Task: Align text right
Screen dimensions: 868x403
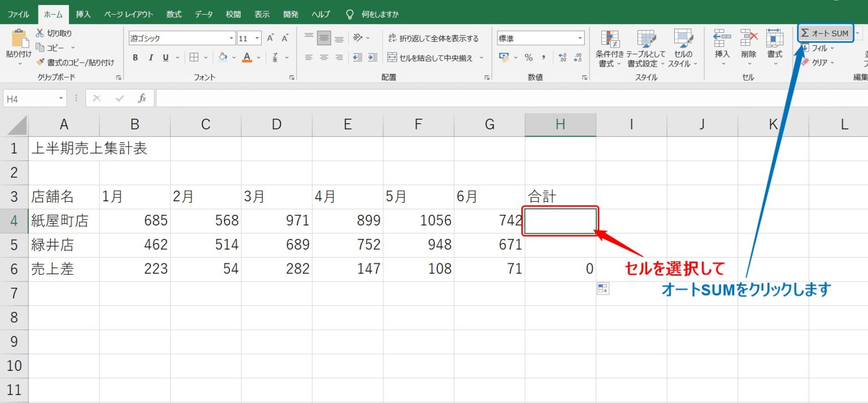Action: click(x=339, y=57)
